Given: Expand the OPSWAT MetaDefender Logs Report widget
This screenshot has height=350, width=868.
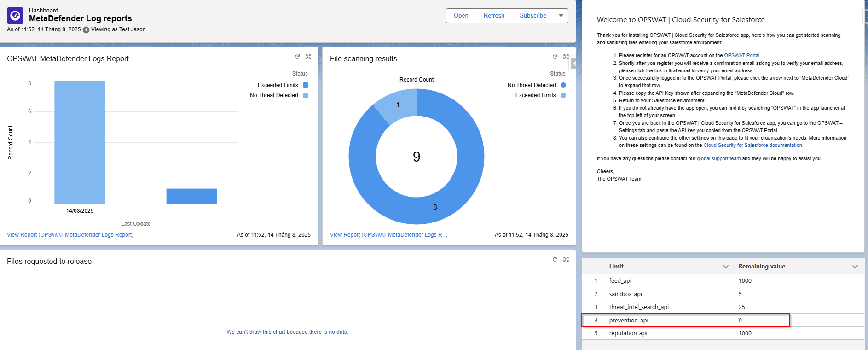Looking at the screenshot, I should coord(308,57).
